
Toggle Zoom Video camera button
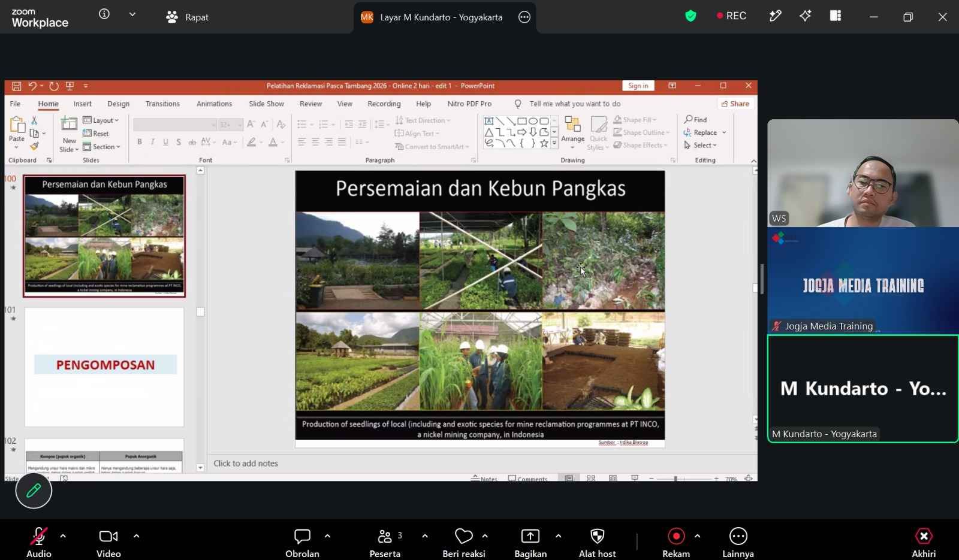click(x=108, y=536)
